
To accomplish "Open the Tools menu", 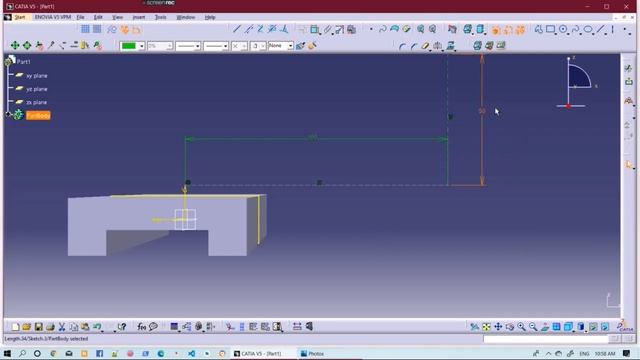I will click(160, 17).
